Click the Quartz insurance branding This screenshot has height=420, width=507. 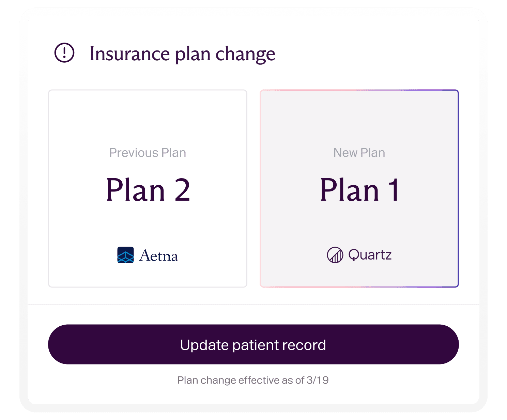[358, 255]
